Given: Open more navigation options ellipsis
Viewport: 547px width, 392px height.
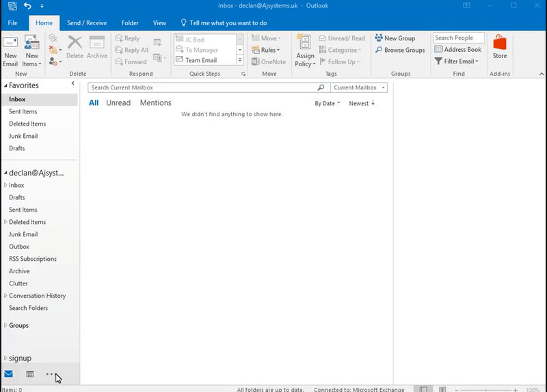Looking at the screenshot, I should coord(49,374).
